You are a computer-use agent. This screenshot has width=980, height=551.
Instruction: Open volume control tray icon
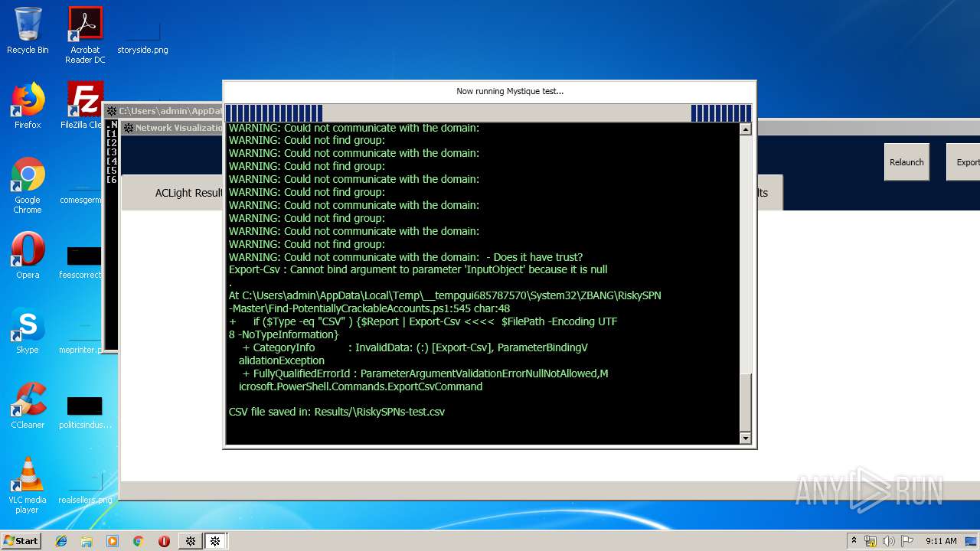(889, 541)
